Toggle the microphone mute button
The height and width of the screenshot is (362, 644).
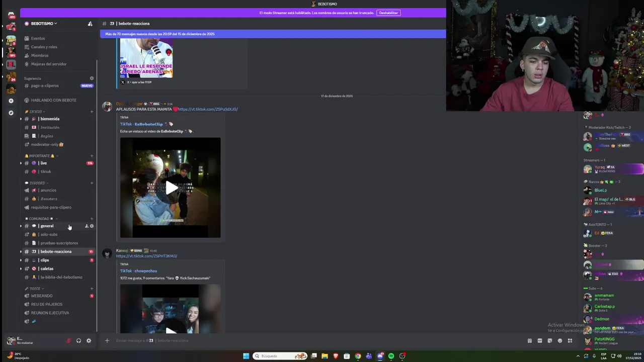tap(69, 340)
